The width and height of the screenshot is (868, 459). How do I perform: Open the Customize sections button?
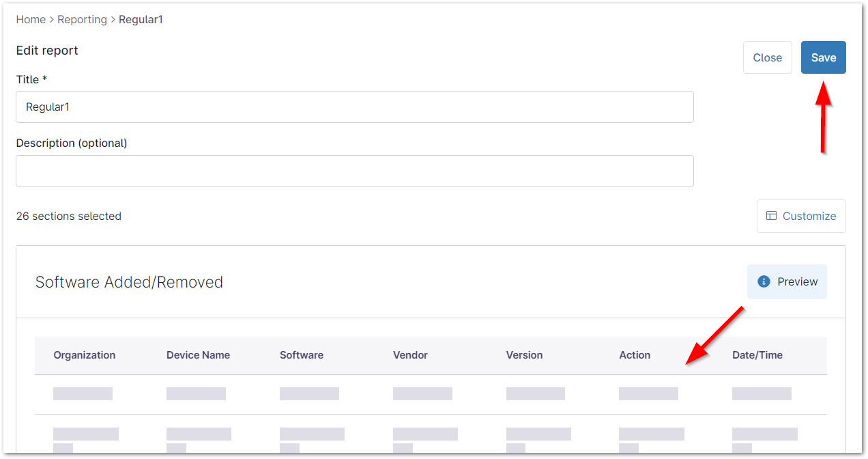pos(801,216)
